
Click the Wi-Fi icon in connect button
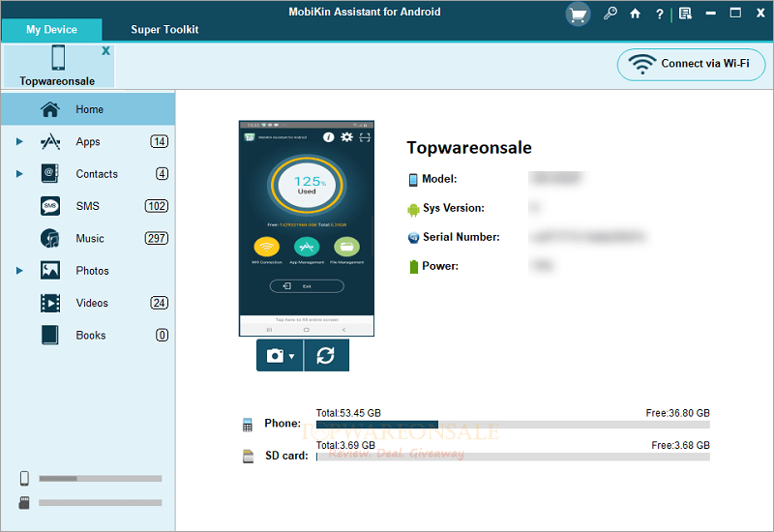pos(641,64)
